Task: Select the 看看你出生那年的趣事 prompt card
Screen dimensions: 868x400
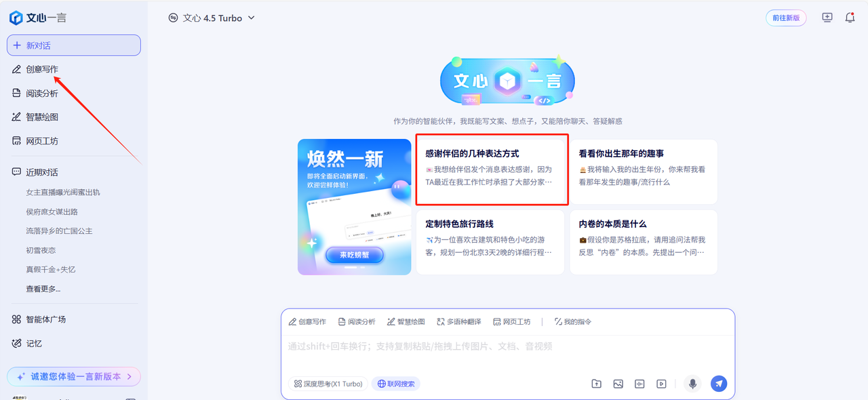Action: 644,172
